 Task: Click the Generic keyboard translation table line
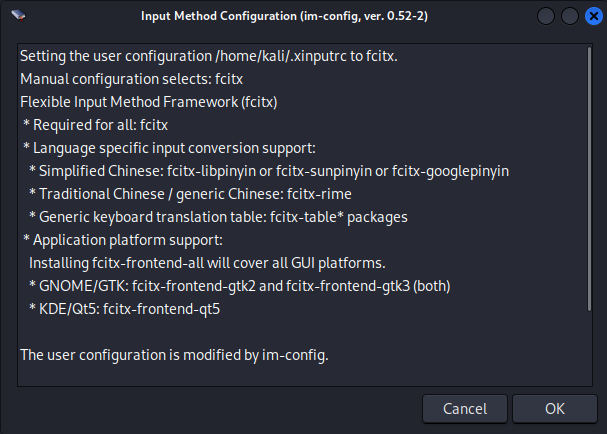(x=224, y=217)
